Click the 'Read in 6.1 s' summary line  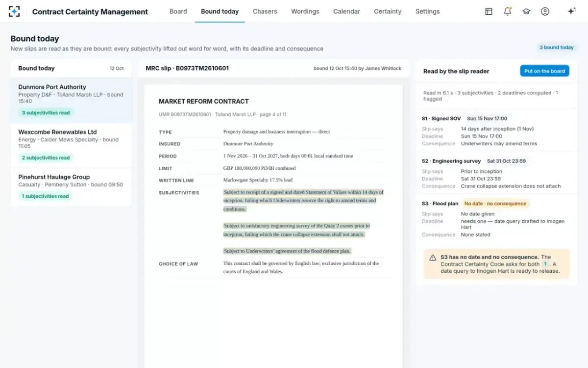pyautogui.click(x=490, y=96)
